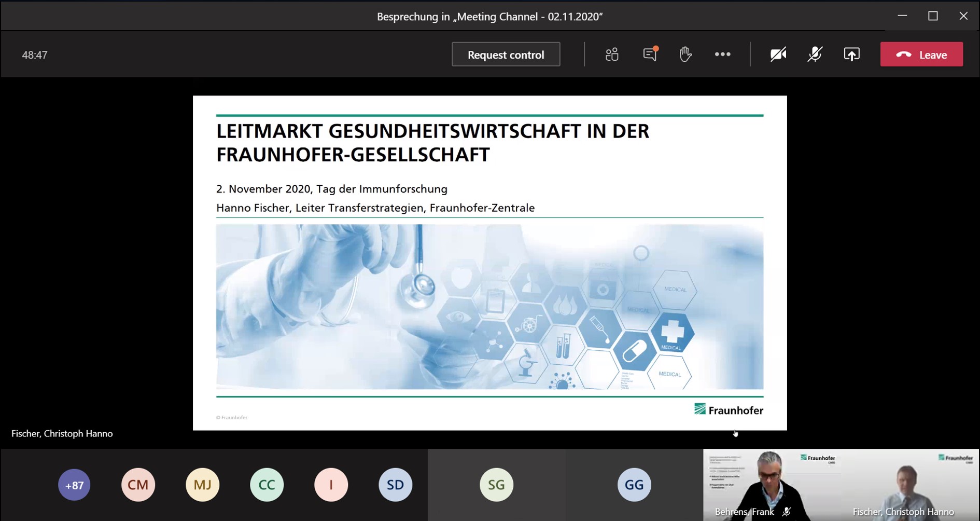
Task: Turn the camera on
Action: [x=778, y=54]
